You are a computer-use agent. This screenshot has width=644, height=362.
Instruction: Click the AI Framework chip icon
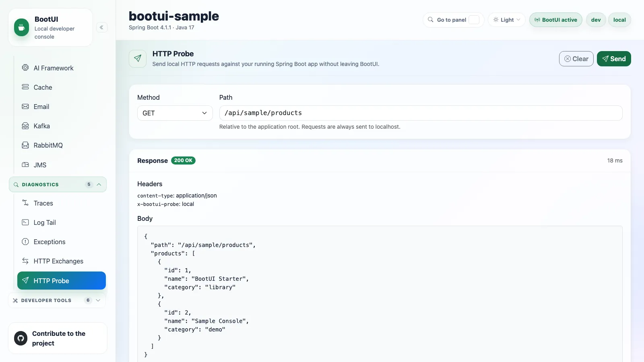[25, 68]
